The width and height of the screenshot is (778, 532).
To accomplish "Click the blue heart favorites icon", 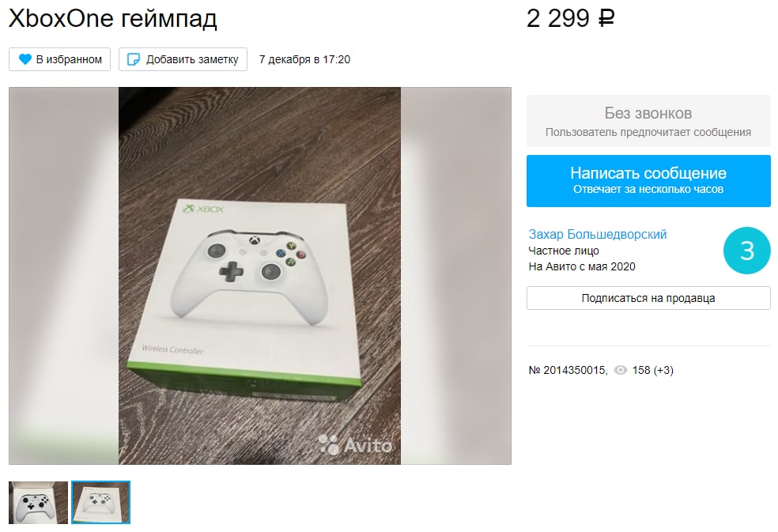I will point(25,59).
